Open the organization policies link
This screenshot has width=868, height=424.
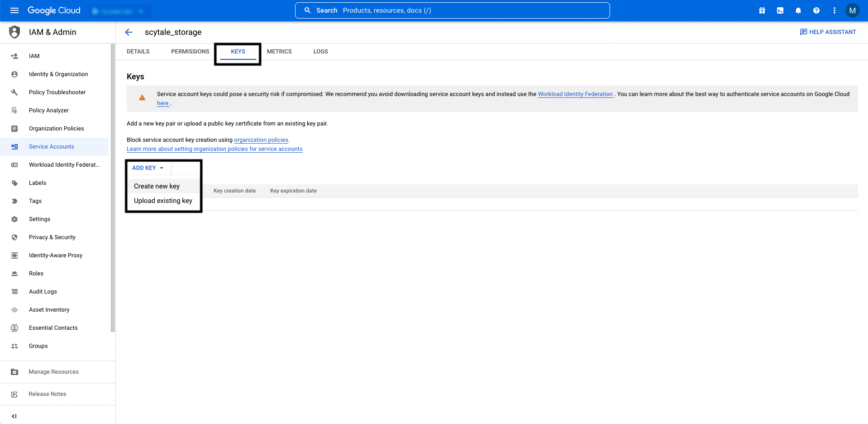pyautogui.click(x=261, y=140)
